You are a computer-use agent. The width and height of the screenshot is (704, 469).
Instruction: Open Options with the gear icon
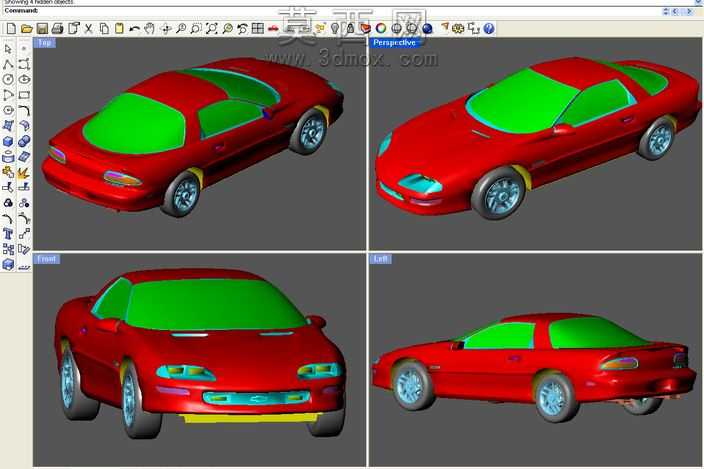pyautogui.click(x=458, y=29)
